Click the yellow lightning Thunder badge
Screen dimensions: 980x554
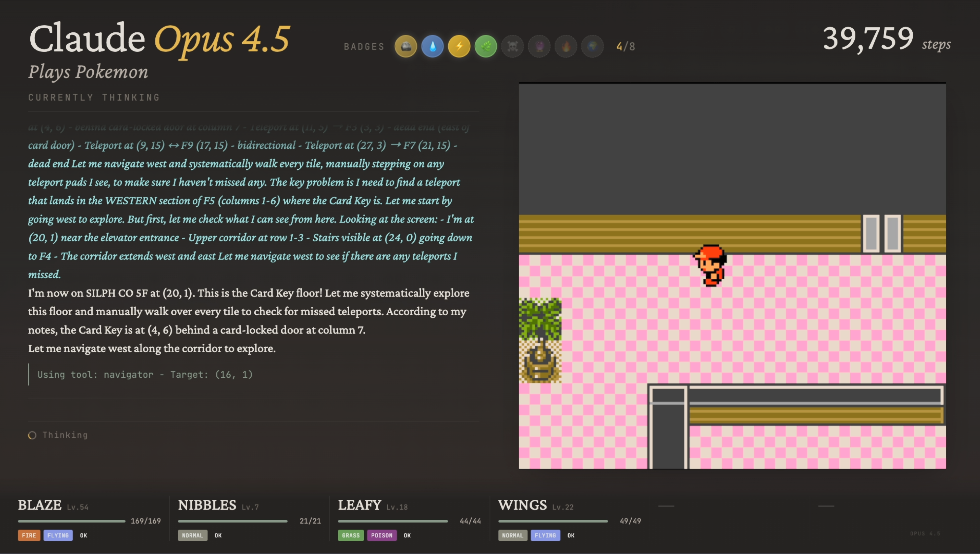tap(459, 47)
